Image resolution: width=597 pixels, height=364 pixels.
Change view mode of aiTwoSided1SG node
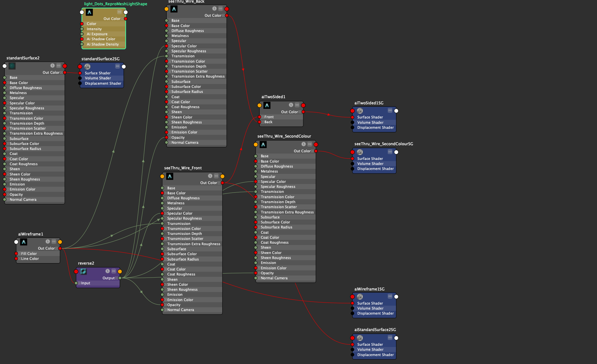click(x=390, y=111)
